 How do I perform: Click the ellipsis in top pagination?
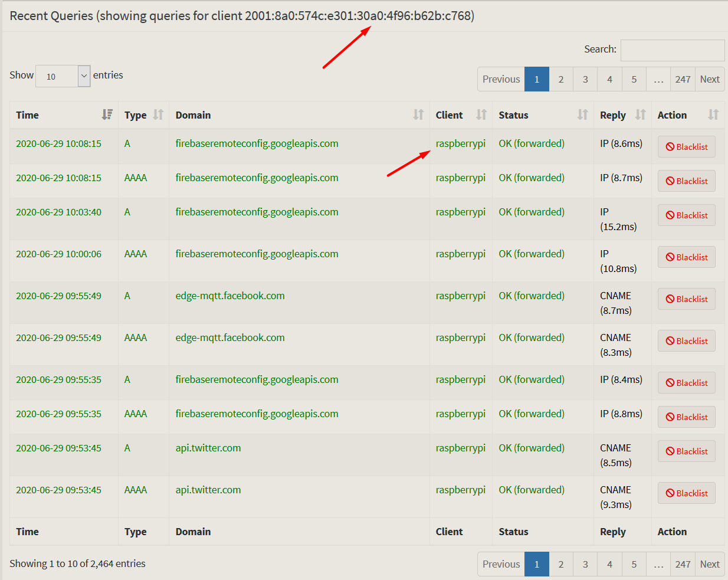pyautogui.click(x=658, y=79)
